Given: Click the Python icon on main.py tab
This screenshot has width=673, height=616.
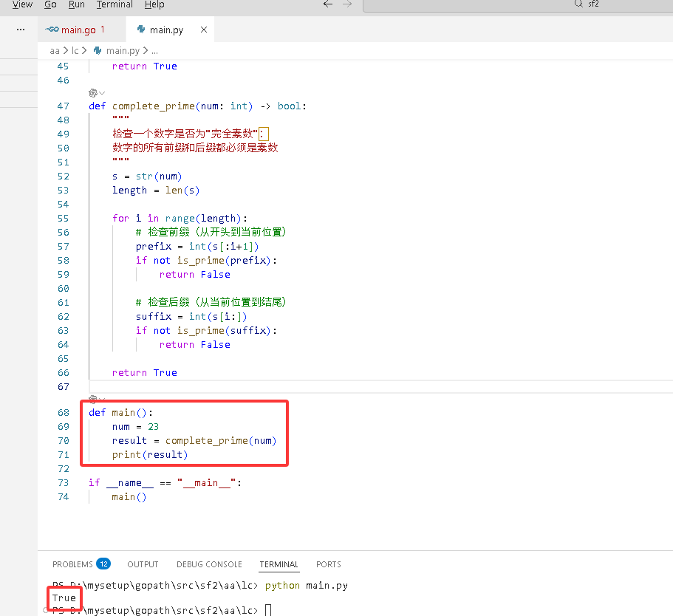Looking at the screenshot, I should (x=140, y=30).
